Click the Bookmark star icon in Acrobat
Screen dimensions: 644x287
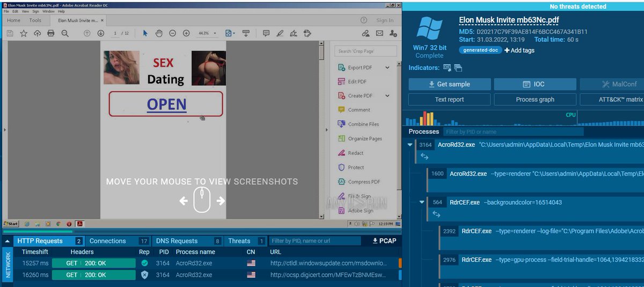point(24,33)
